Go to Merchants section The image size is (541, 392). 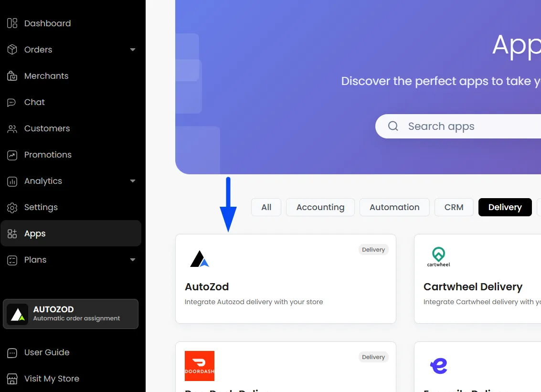pyautogui.click(x=46, y=76)
